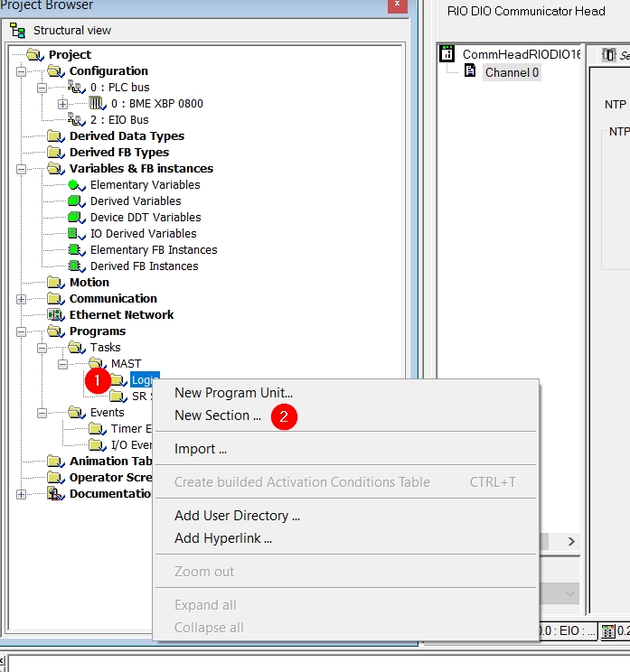Click the Configuration folder icon
This screenshot has width=630, height=672.
(56, 71)
